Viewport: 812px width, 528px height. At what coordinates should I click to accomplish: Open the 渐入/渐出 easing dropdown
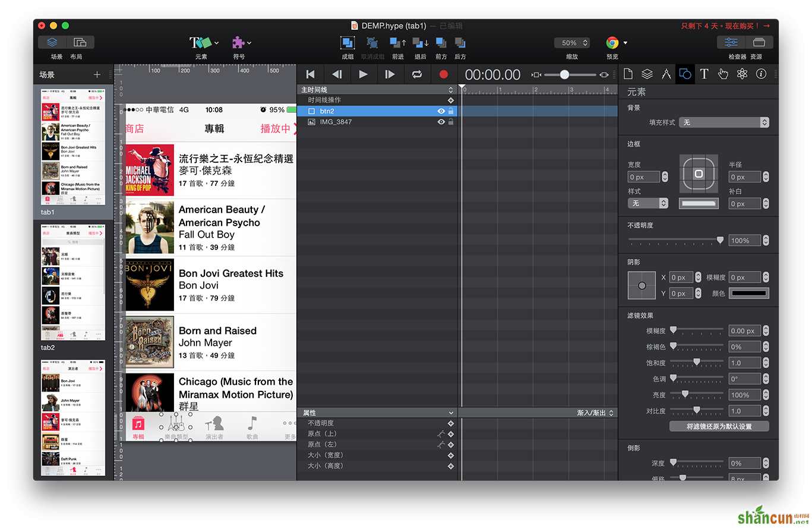[595, 413]
